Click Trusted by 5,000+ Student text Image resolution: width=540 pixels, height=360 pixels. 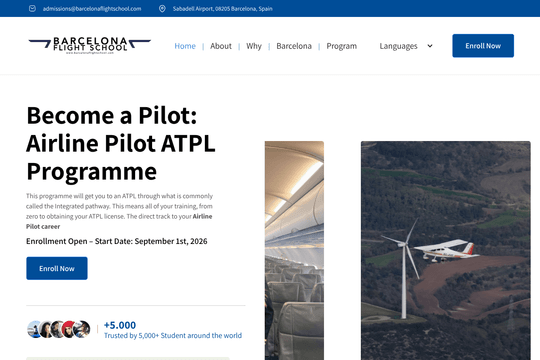pyautogui.click(x=173, y=336)
